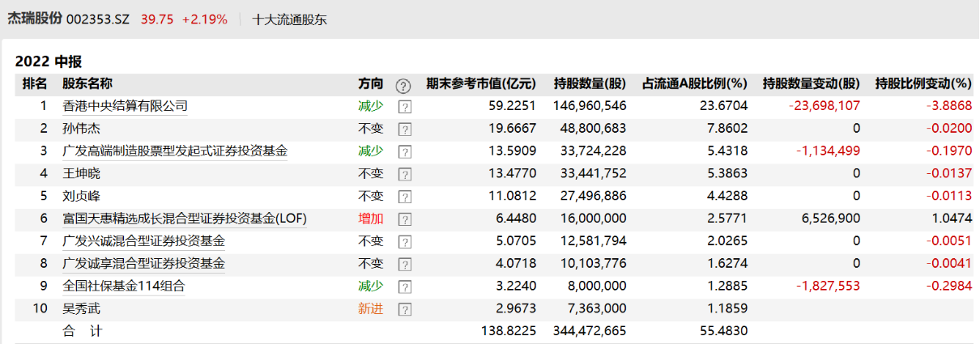Open shareholder 孙伟杰 link

(x=81, y=129)
